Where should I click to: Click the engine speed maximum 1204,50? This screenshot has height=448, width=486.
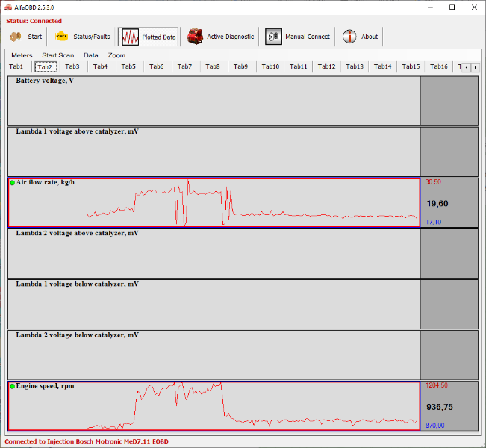coord(437,385)
